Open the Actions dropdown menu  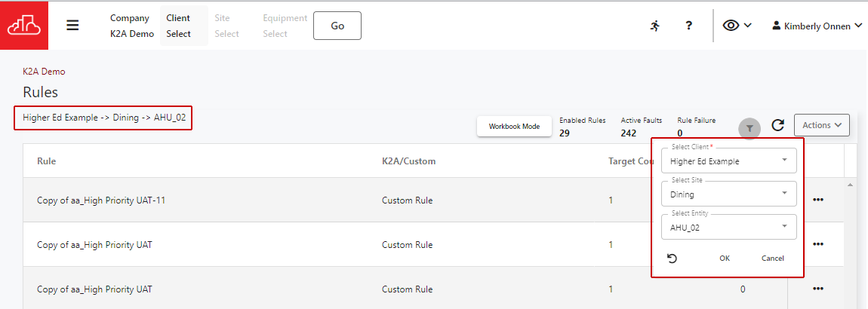821,125
